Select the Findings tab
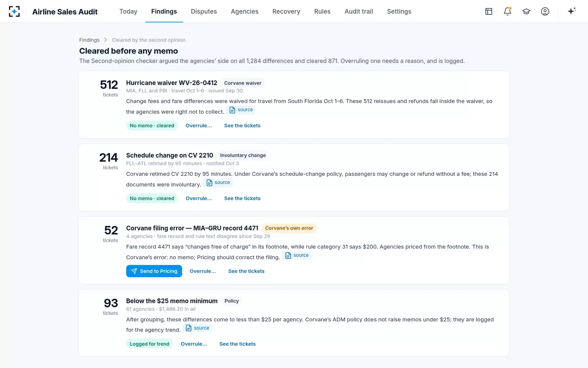The width and height of the screenshot is (588, 368). [x=164, y=11]
